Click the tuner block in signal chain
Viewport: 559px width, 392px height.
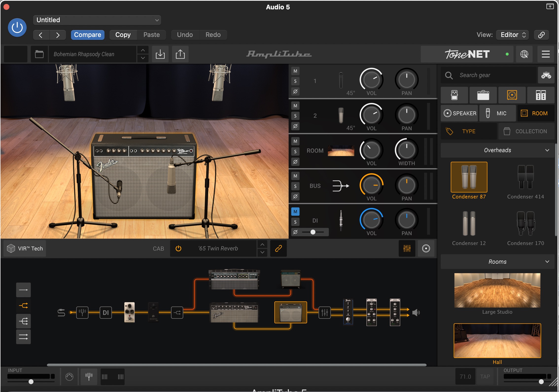point(82,312)
